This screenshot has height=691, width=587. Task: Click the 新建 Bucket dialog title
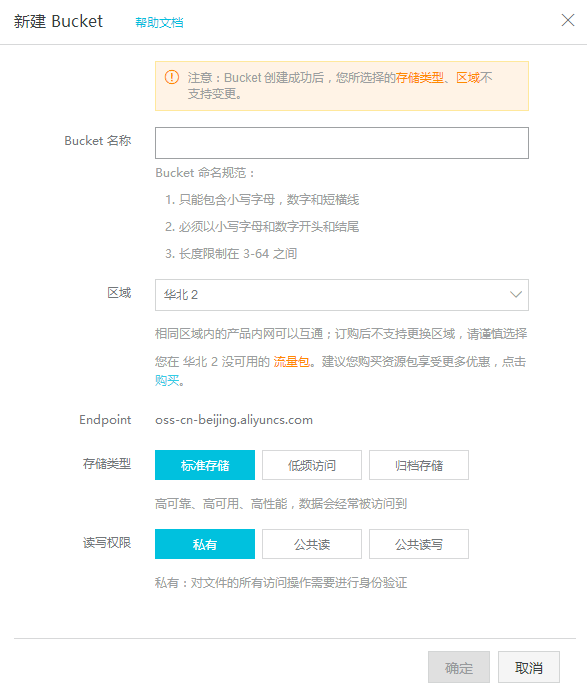pos(58,21)
